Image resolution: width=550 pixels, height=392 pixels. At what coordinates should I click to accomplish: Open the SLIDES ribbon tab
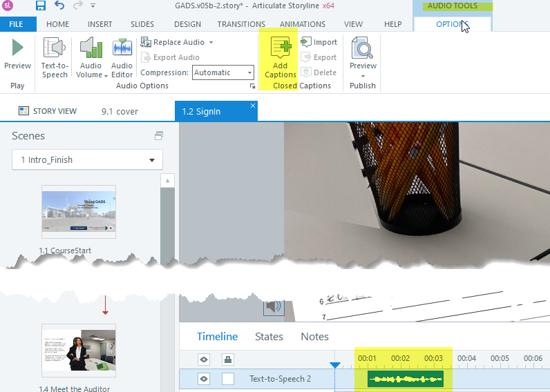(x=142, y=24)
